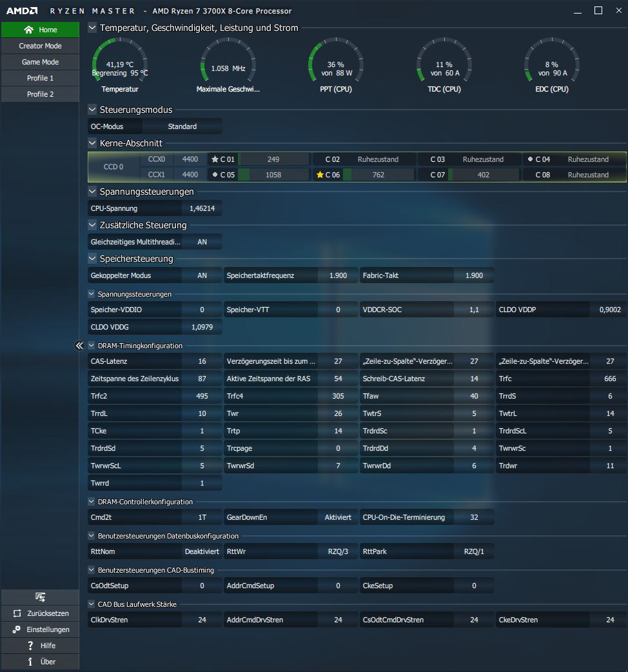Screen dimensions: 628x672
Task: Click CPU-Spannung value 1,46214
Action: [202, 208]
